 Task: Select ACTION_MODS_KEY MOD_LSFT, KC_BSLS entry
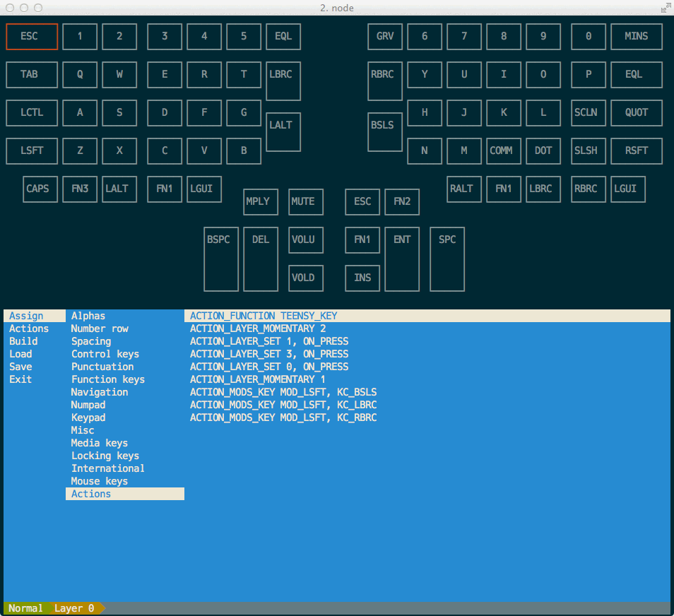283,392
